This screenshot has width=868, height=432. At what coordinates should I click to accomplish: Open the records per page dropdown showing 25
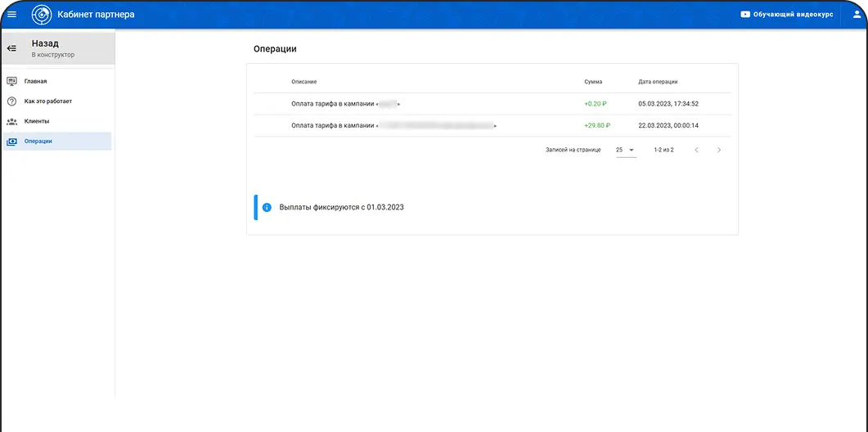[625, 151]
